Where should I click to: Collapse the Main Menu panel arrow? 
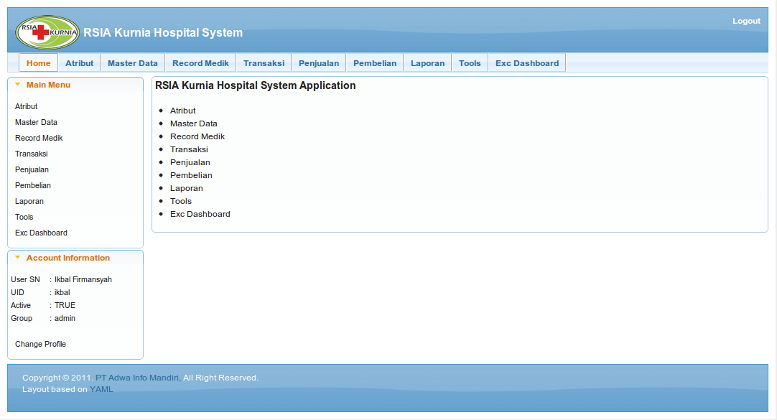click(x=18, y=85)
